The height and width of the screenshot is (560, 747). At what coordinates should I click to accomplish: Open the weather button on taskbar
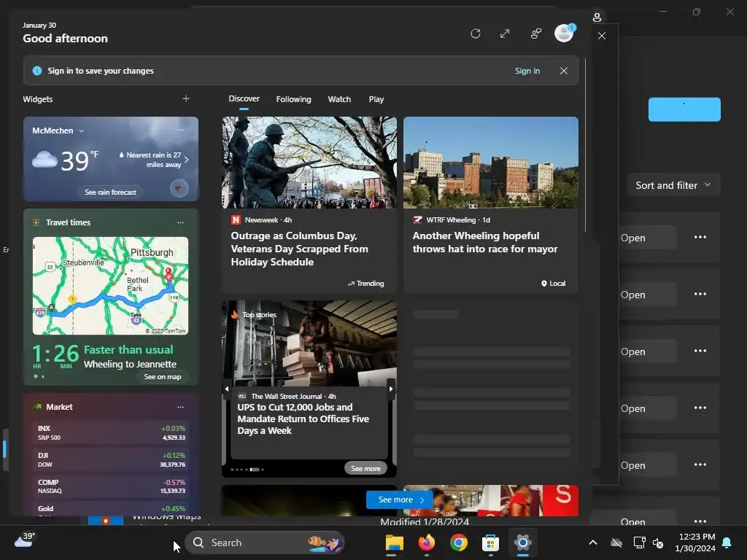pos(25,540)
